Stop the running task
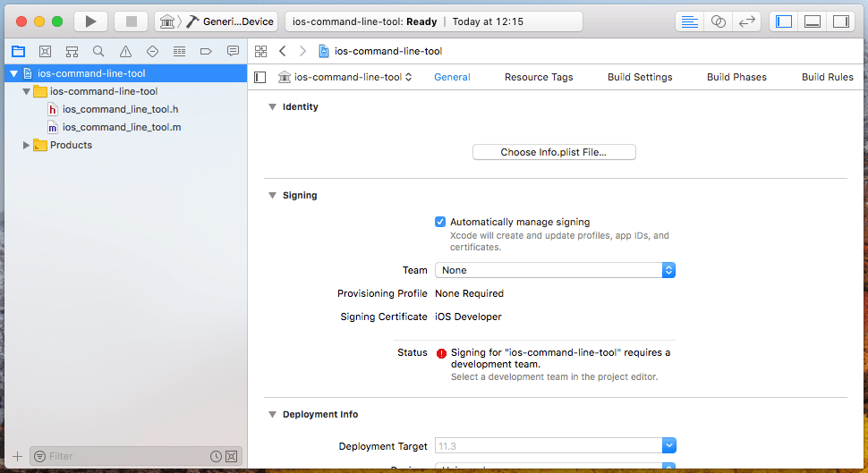The width and height of the screenshot is (868, 473). click(x=132, y=21)
